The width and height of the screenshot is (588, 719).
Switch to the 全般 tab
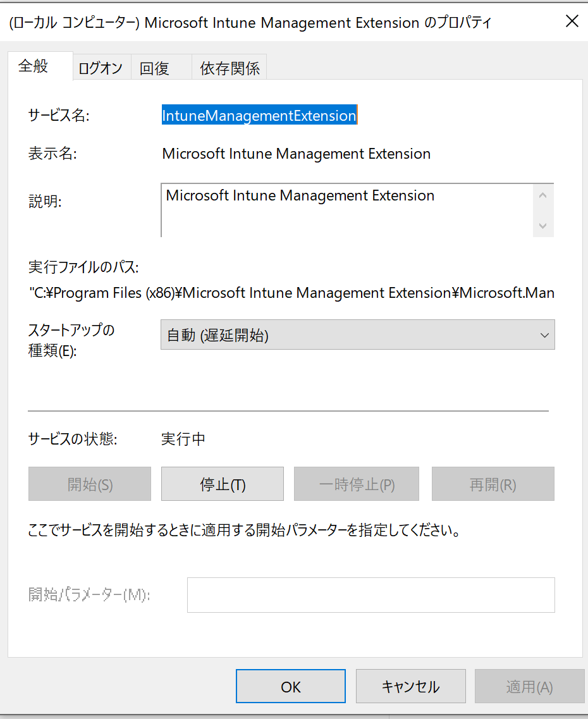tap(40, 66)
